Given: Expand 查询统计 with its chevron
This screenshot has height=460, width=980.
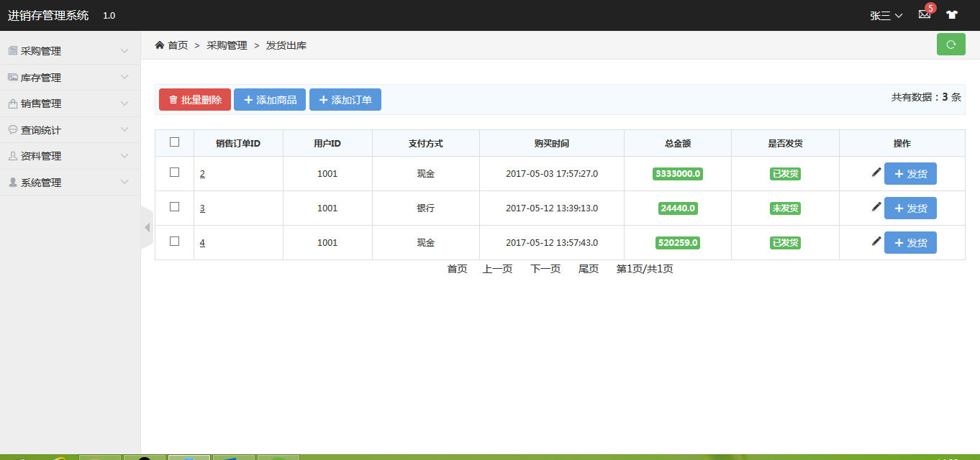Looking at the screenshot, I should pyautogui.click(x=124, y=129).
